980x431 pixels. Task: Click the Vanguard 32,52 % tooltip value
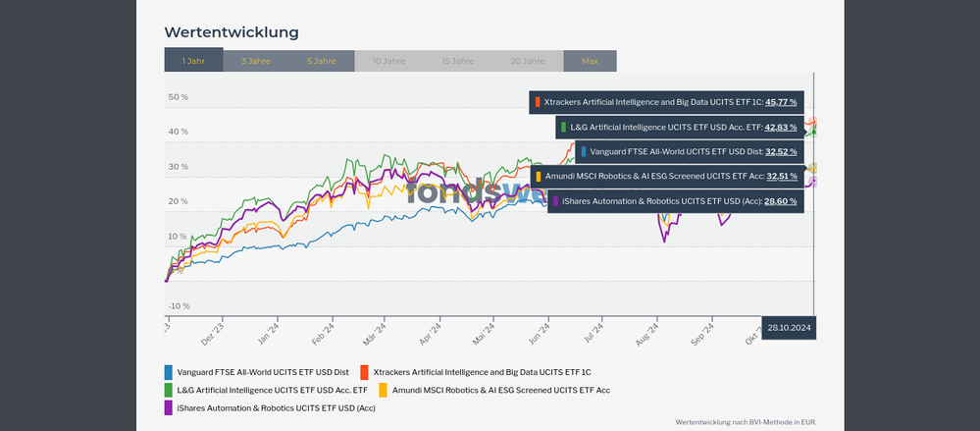pyautogui.click(x=781, y=152)
